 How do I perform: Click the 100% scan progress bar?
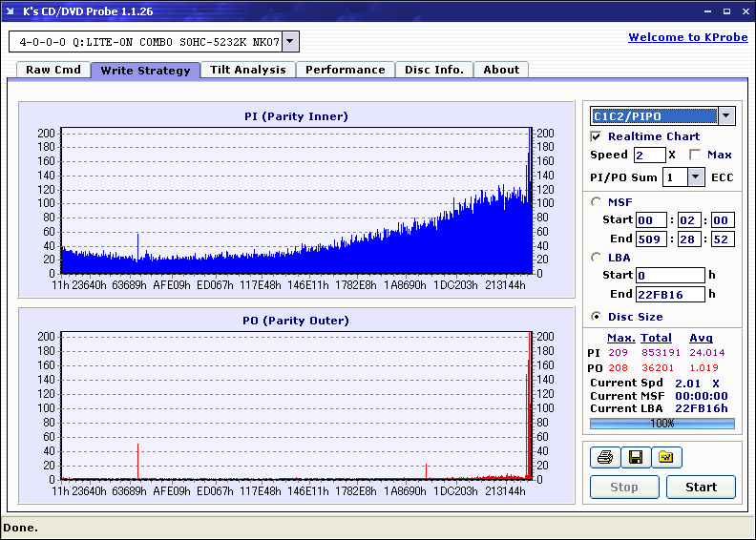point(662,423)
